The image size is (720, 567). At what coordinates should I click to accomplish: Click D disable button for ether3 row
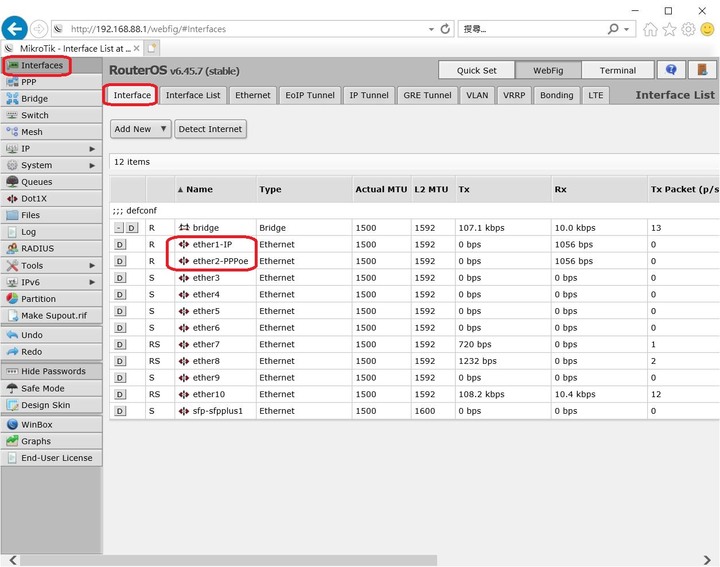coord(120,278)
